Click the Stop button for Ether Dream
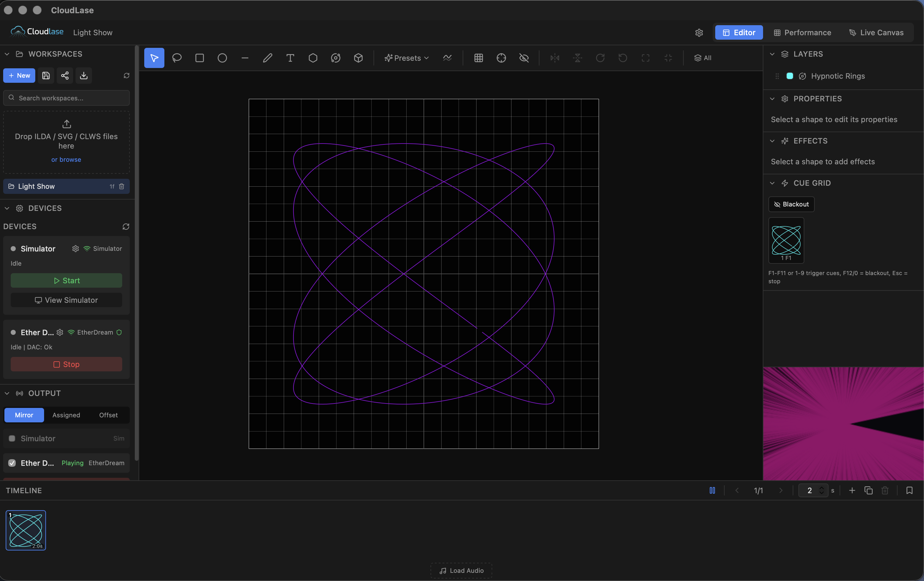The height and width of the screenshot is (581, 924). [x=66, y=364]
